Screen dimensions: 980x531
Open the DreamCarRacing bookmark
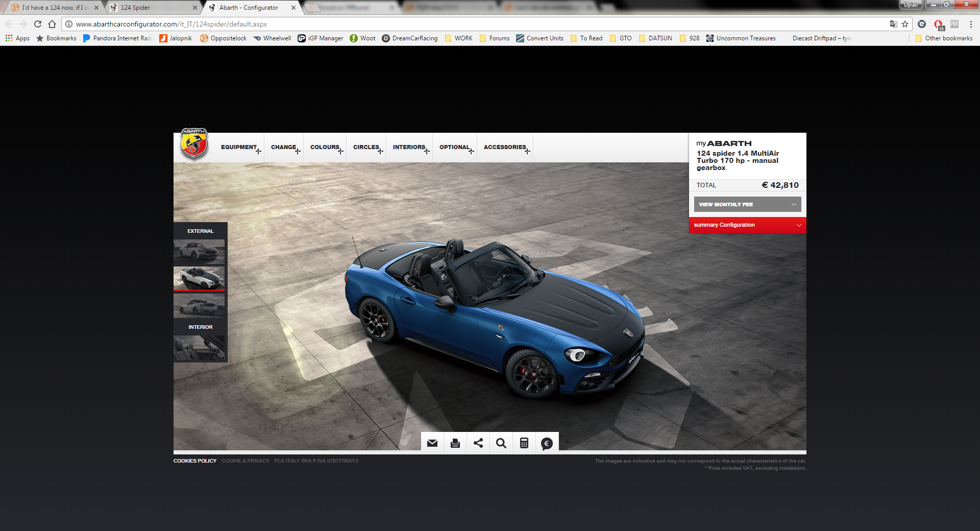[410, 38]
